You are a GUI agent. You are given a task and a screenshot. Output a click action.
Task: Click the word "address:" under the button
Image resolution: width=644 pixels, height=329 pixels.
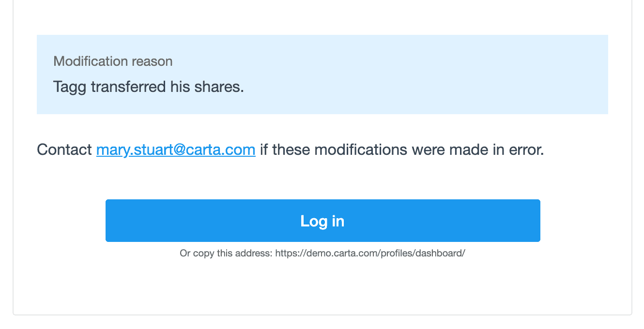pos(255,253)
